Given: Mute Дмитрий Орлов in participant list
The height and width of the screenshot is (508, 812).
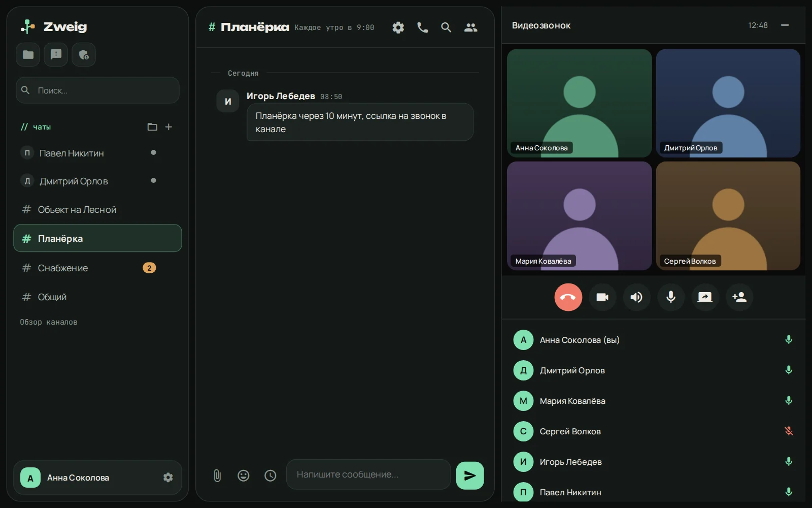Looking at the screenshot, I should tap(789, 370).
